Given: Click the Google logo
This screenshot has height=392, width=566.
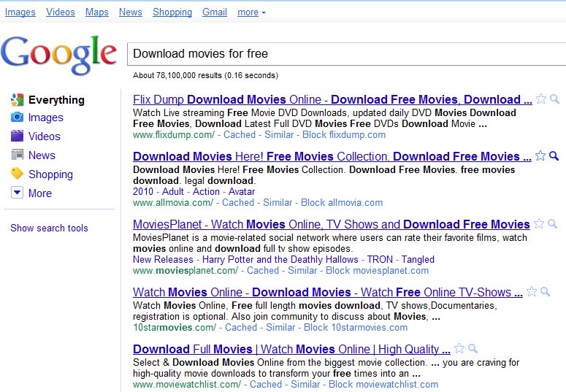Looking at the screenshot, I should click(59, 55).
